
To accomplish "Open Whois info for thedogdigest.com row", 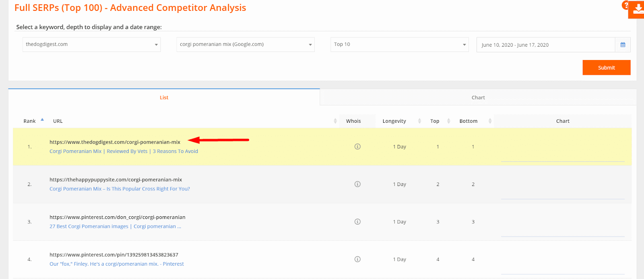I will point(357,147).
